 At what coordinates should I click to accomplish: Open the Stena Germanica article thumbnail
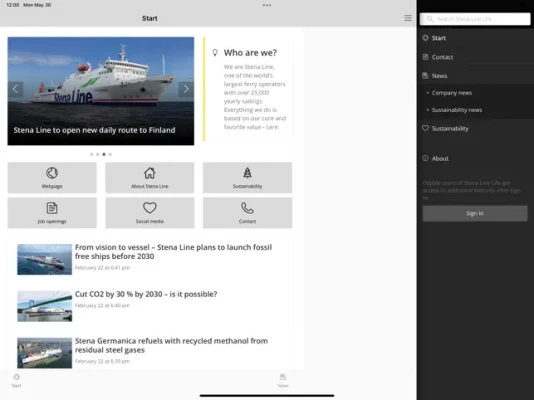coord(45,353)
